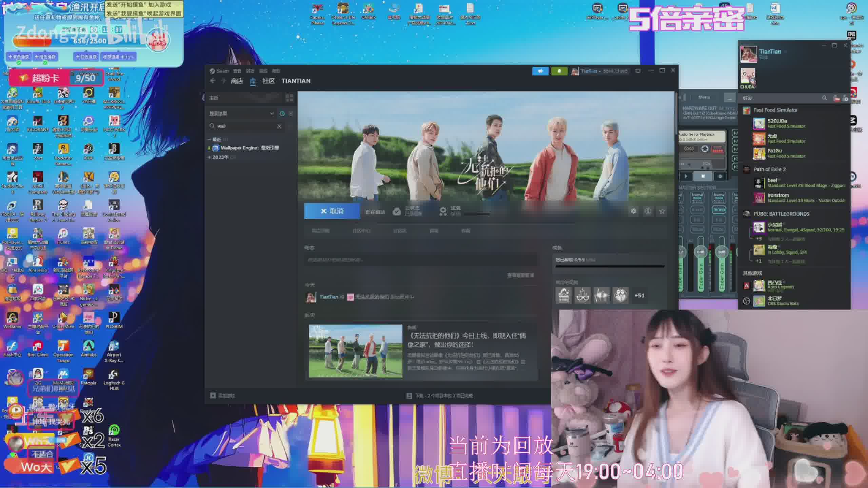
Task: Toggle the mono button on mixer
Action: coord(719,210)
